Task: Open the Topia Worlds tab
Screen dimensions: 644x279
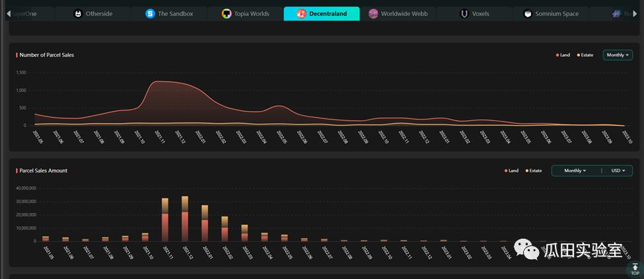Action: pos(245,14)
